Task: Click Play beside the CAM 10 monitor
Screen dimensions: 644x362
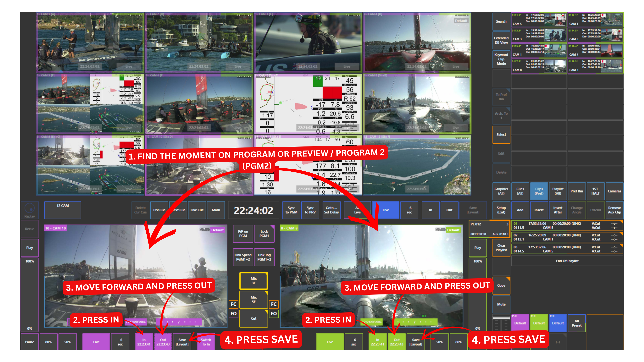Action: pyautogui.click(x=30, y=248)
